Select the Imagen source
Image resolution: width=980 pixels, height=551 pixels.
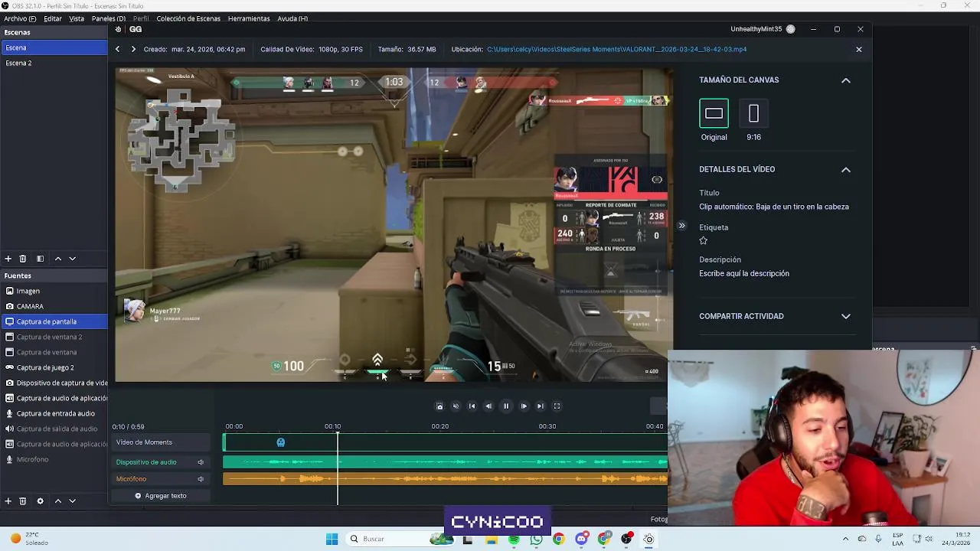pos(54,291)
